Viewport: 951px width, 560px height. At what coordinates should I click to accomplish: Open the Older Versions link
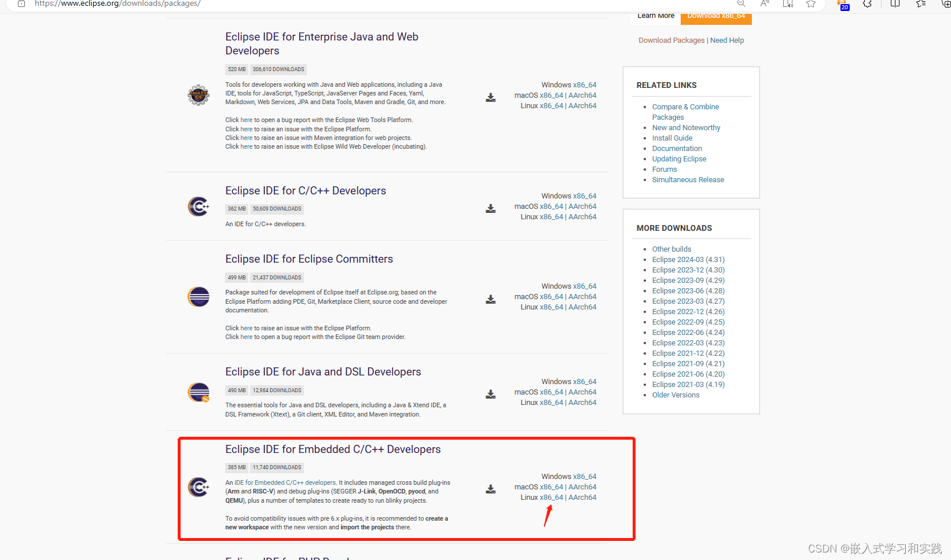[675, 395]
